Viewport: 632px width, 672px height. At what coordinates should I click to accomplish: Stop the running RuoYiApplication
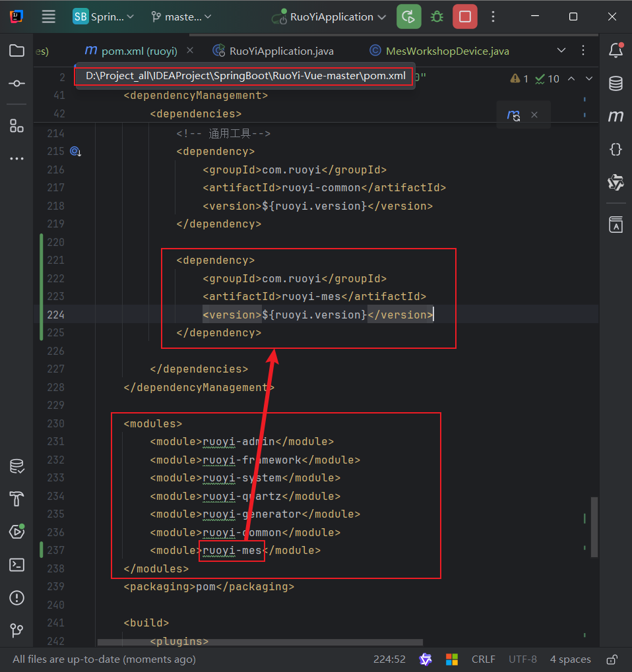465,16
